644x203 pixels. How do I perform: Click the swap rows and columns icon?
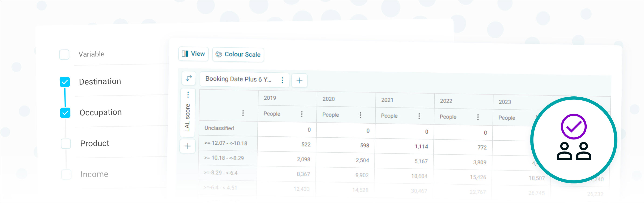pos(189,78)
